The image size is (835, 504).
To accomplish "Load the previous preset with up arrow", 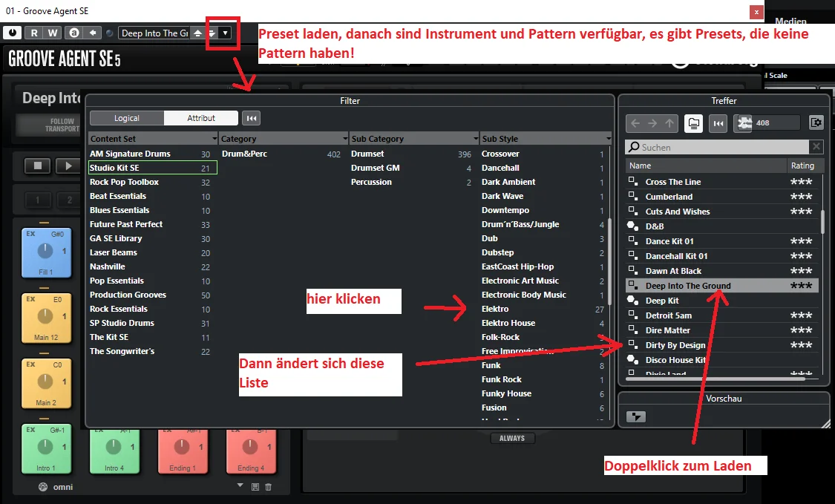I will [197, 33].
